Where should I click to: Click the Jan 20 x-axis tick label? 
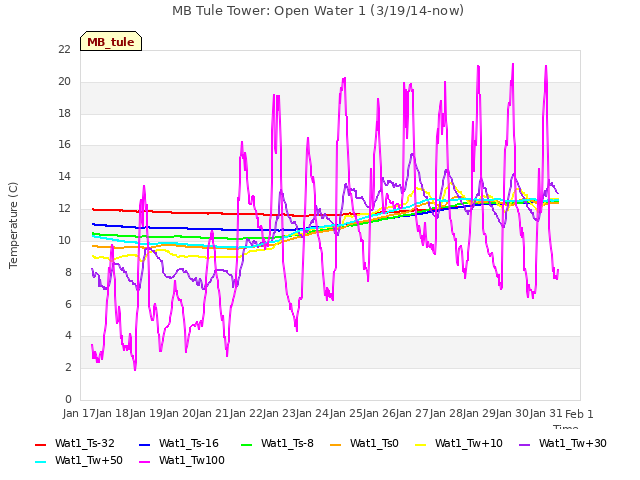click(180, 413)
